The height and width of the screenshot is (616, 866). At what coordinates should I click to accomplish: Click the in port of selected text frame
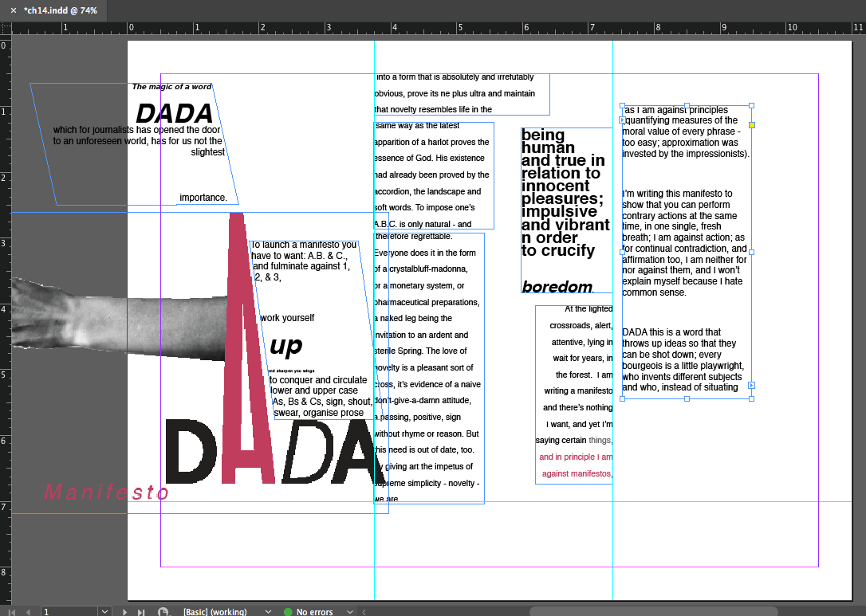pos(622,120)
